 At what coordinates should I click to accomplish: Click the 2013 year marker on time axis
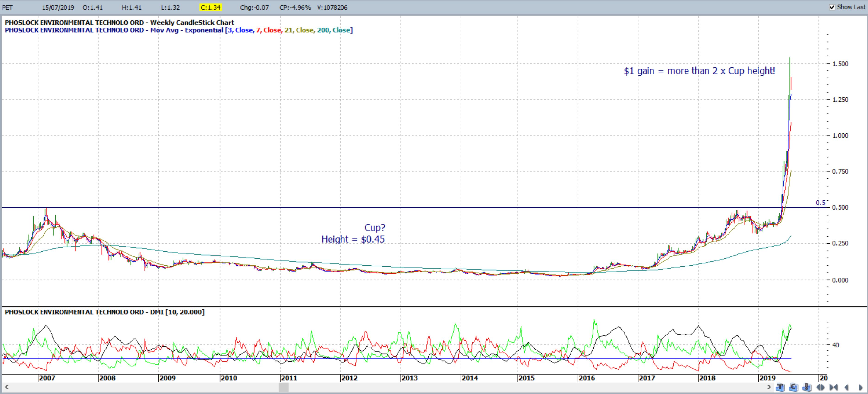tap(410, 378)
